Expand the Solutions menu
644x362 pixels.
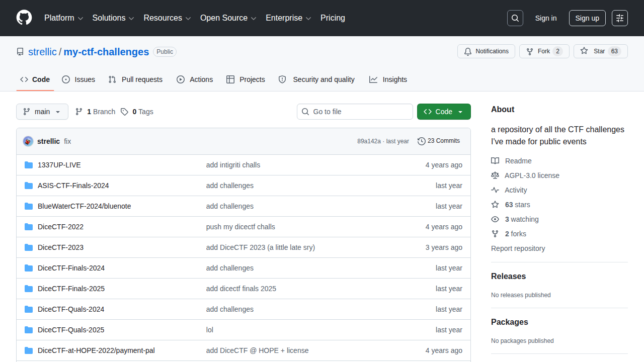pyautogui.click(x=113, y=18)
